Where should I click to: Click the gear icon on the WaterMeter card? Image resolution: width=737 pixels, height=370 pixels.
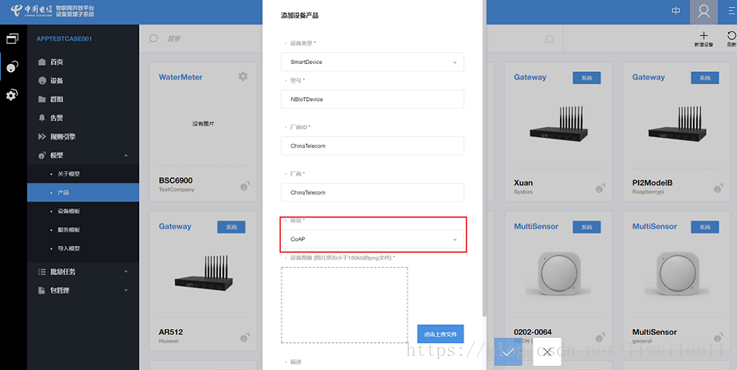coord(243,76)
